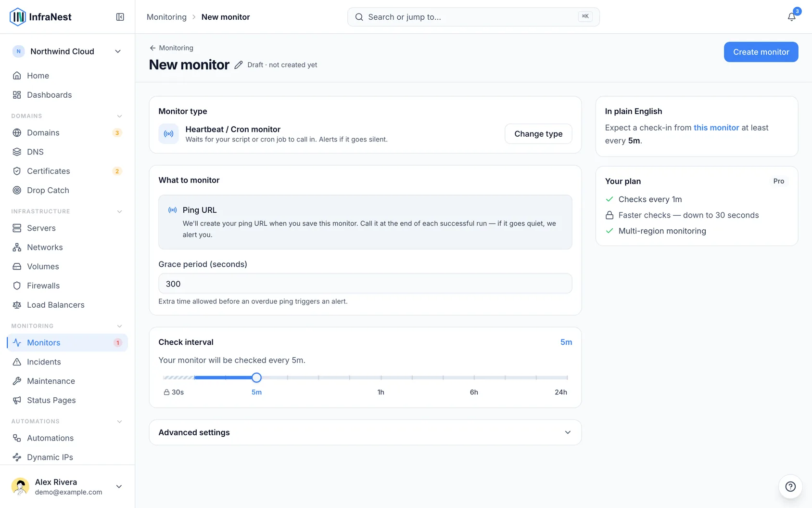
Task: Click 'this monitor' link
Action: (716, 128)
